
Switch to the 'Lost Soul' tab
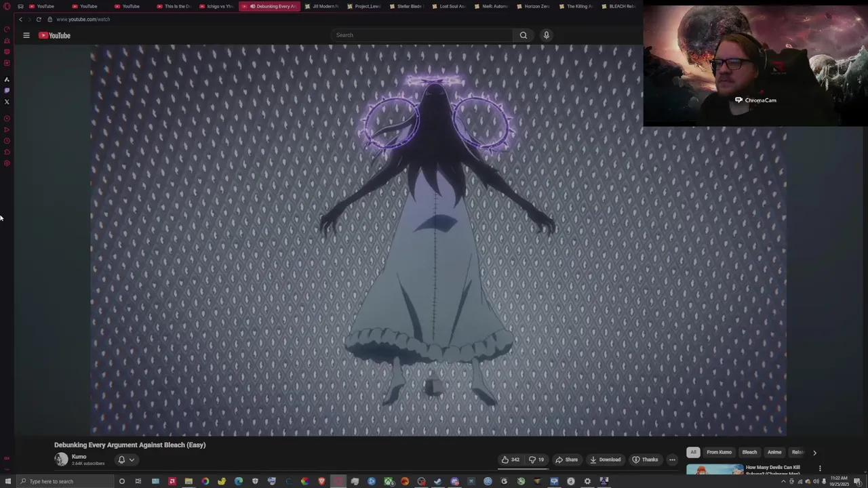point(448,6)
